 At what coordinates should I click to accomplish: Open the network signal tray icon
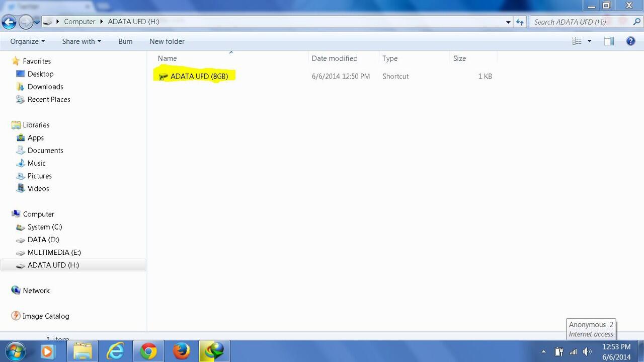pyautogui.click(x=573, y=352)
